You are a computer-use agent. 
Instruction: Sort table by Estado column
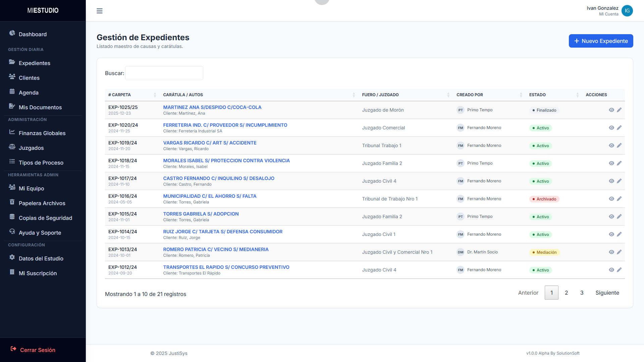click(x=577, y=95)
